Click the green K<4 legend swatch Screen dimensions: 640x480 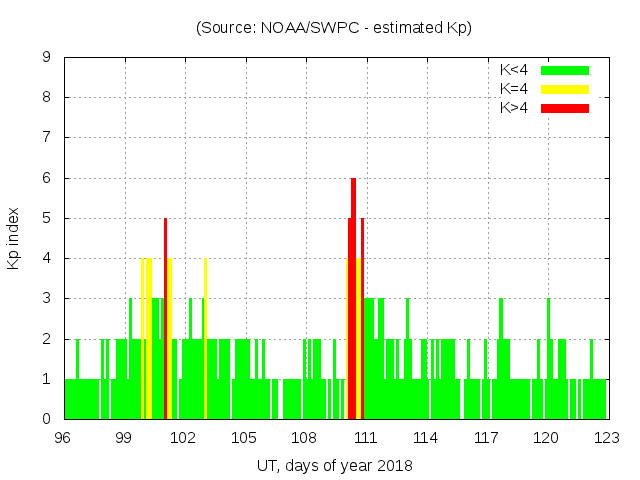tap(565, 70)
